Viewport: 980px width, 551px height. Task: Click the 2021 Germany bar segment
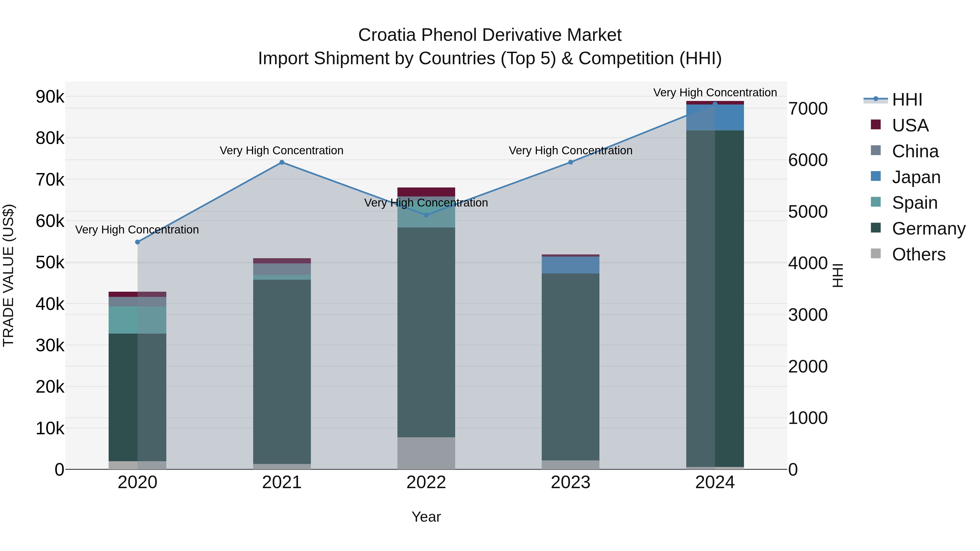point(282,372)
